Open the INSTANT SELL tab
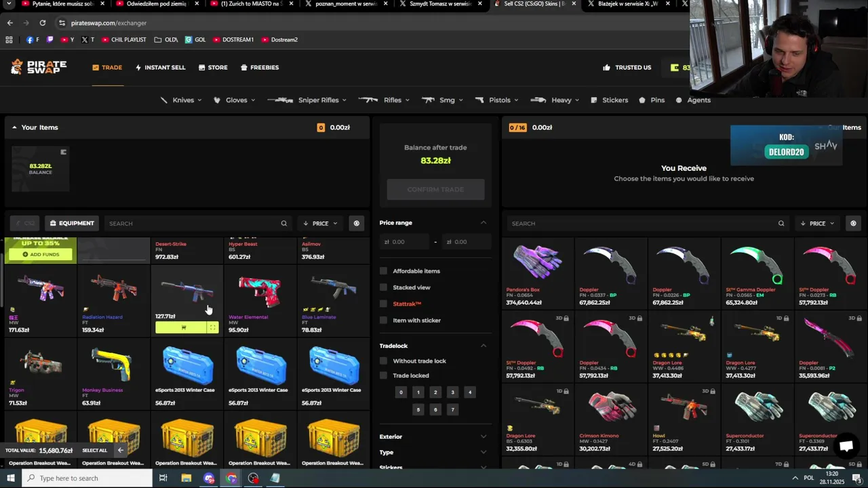The width and height of the screenshot is (868, 488). point(160,68)
